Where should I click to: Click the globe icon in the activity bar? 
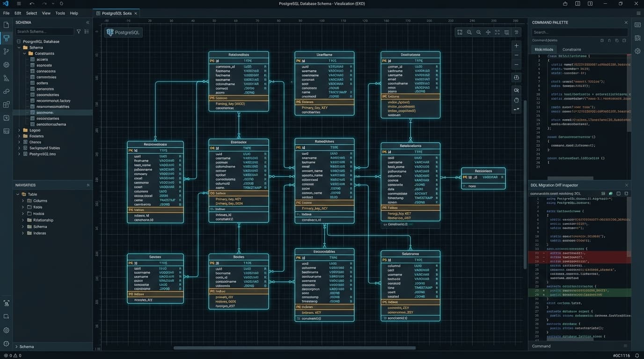coord(7,65)
